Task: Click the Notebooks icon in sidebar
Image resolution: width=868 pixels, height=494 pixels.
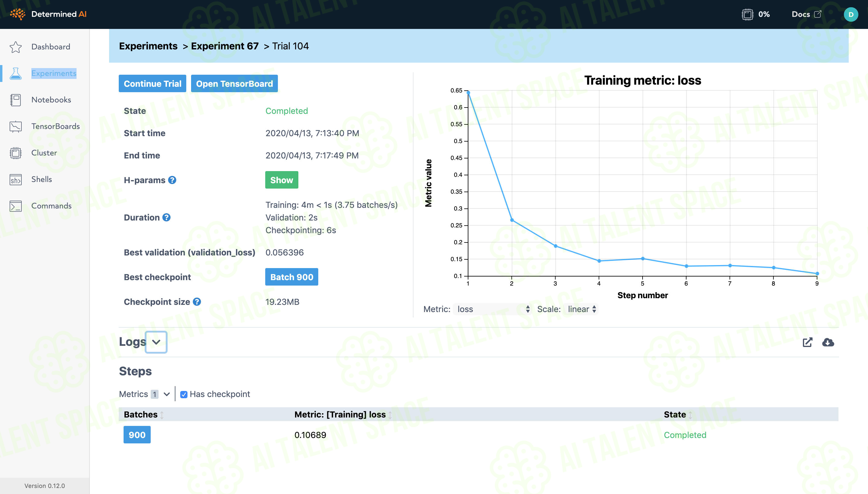Action: (16, 100)
